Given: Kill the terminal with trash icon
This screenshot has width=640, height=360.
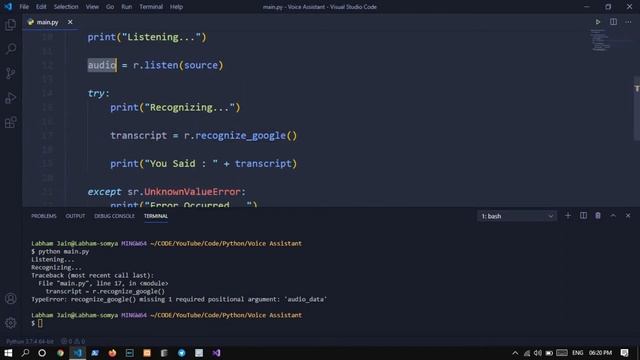Looking at the screenshot, I should pyautogui.click(x=598, y=216).
